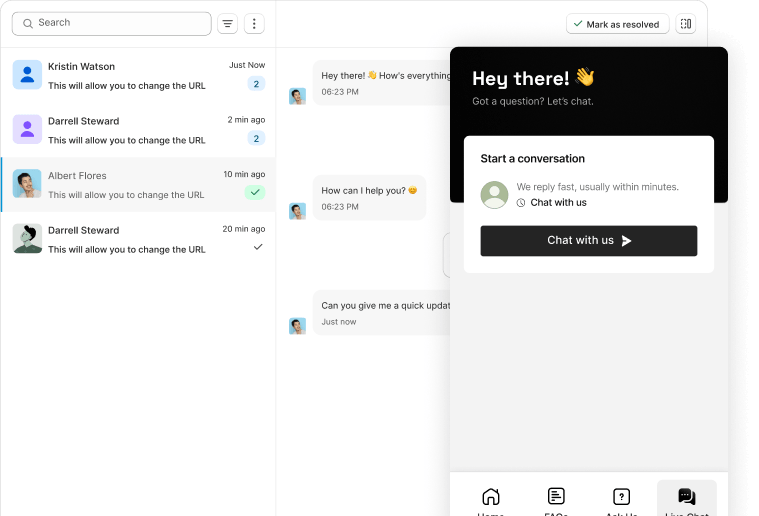The width and height of the screenshot is (759, 516).
Task: Click the filter icon next to search
Action: click(227, 23)
